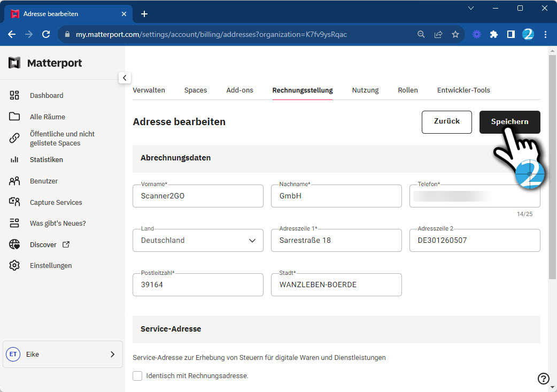Open a new browser tab
Image resolution: width=557 pixels, height=392 pixels.
point(144,14)
